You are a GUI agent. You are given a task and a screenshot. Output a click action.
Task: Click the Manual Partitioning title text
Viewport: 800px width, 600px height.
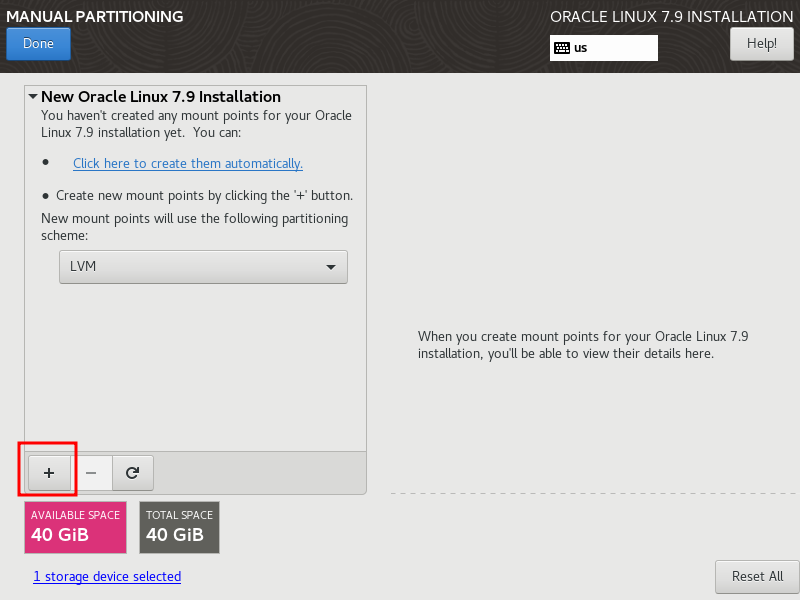click(x=95, y=16)
